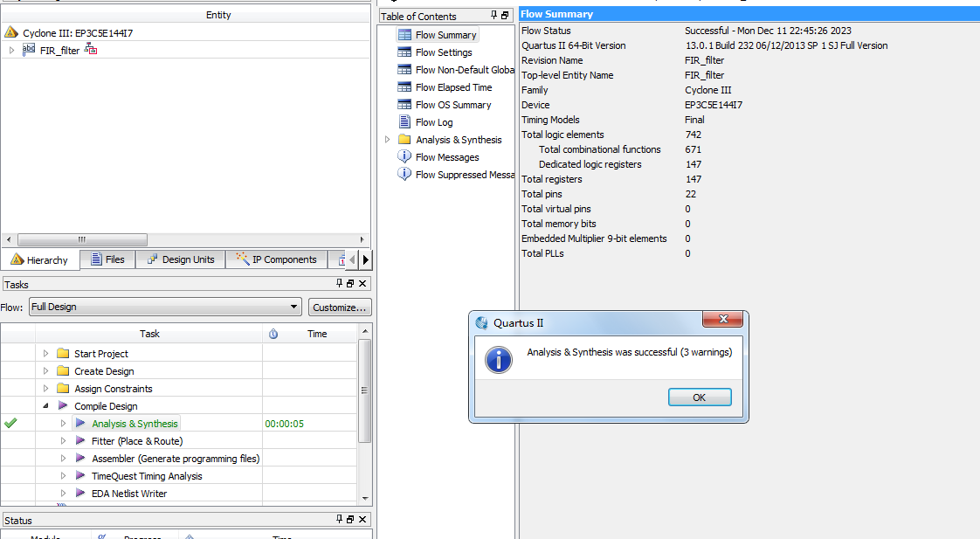This screenshot has height=539, width=980.
Task: Click the Fitter play arrow icon
Action: tap(80, 440)
